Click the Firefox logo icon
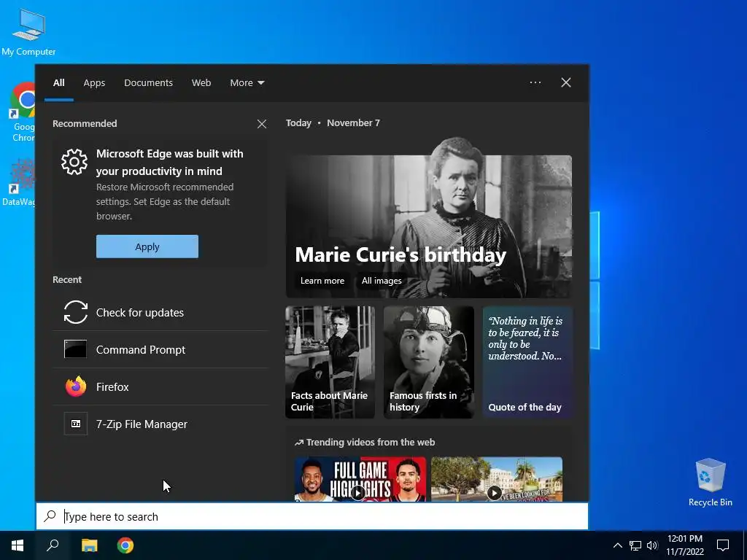 (x=76, y=386)
